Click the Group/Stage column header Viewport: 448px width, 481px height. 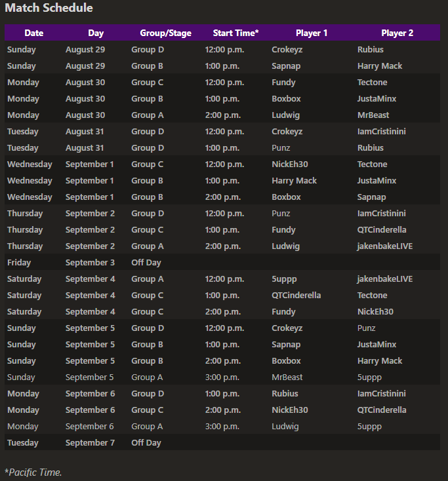pyautogui.click(x=165, y=33)
